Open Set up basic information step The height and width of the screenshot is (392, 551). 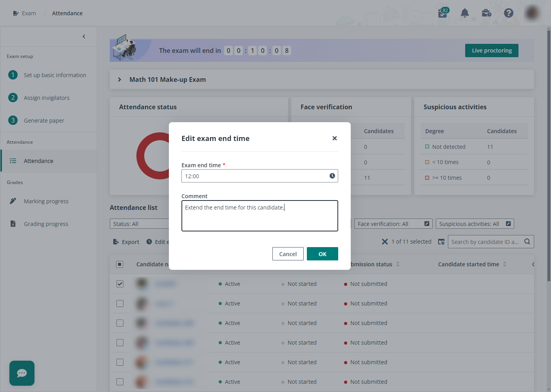49,75
